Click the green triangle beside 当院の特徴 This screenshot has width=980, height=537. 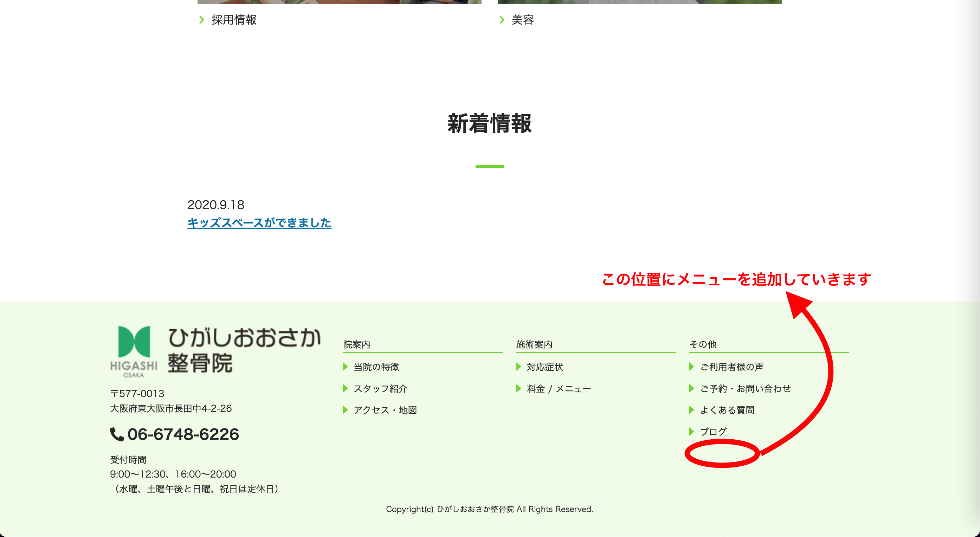[x=345, y=367]
